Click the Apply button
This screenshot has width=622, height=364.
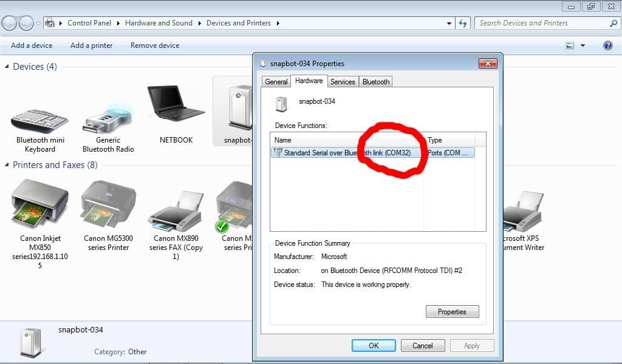(x=471, y=345)
